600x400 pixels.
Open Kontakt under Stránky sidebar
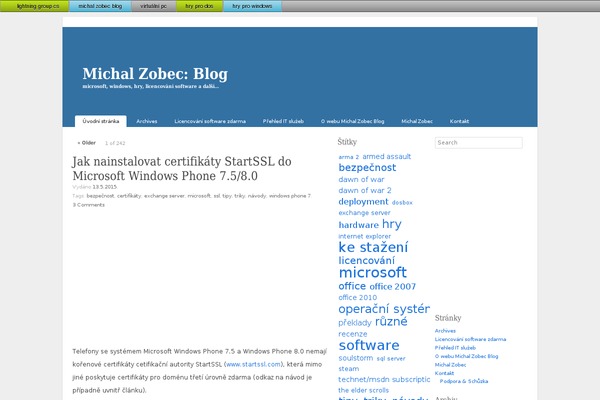pos(444,373)
